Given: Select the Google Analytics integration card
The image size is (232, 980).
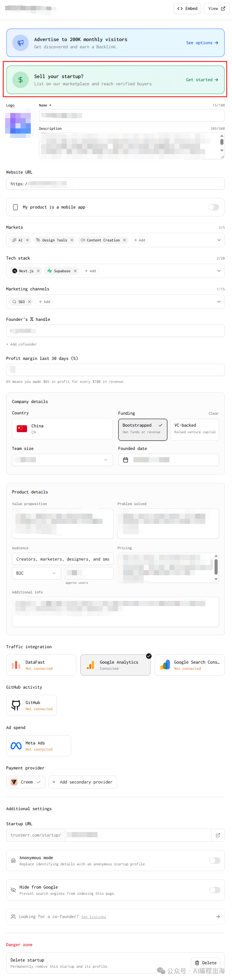Looking at the screenshot, I should 115,665.
